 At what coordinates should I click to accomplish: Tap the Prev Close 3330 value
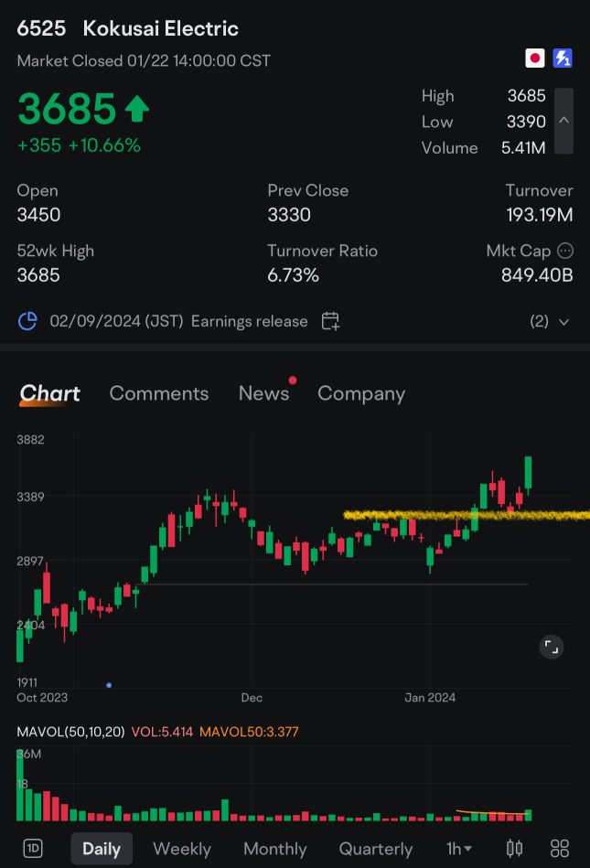point(289,215)
